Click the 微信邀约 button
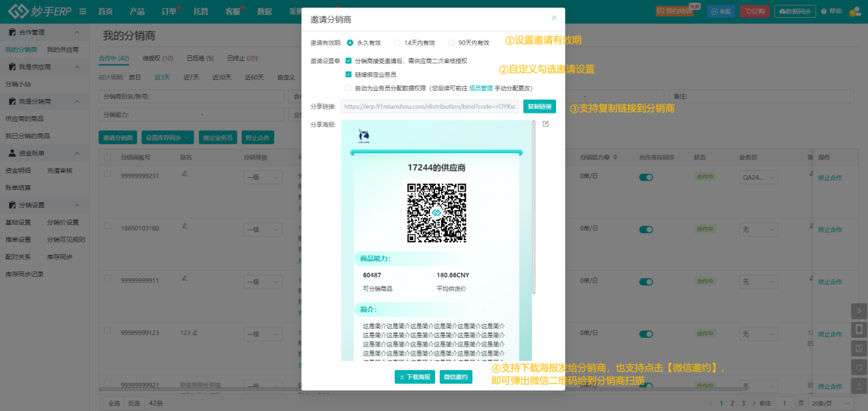This screenshot has width=868, height=411. point(456,377)
